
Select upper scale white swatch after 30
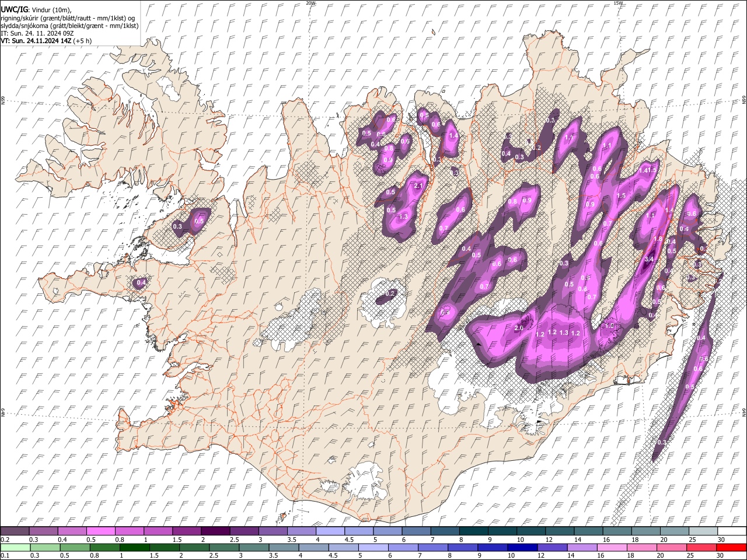tap(732, 531)
